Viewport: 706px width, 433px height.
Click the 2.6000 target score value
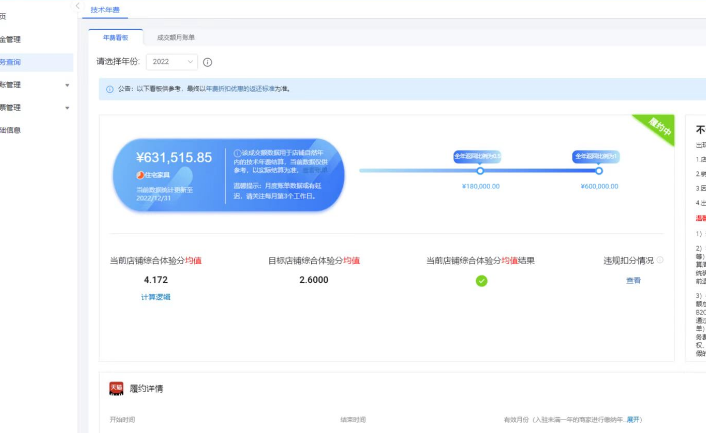pyautogui.click(x=314, y=280)
